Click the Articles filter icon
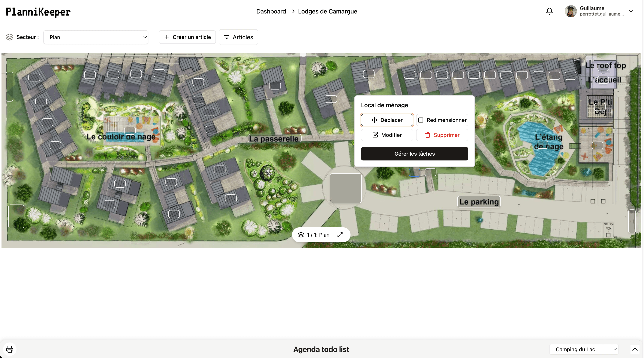Screen dimensions: 644x358 [227, 37]
